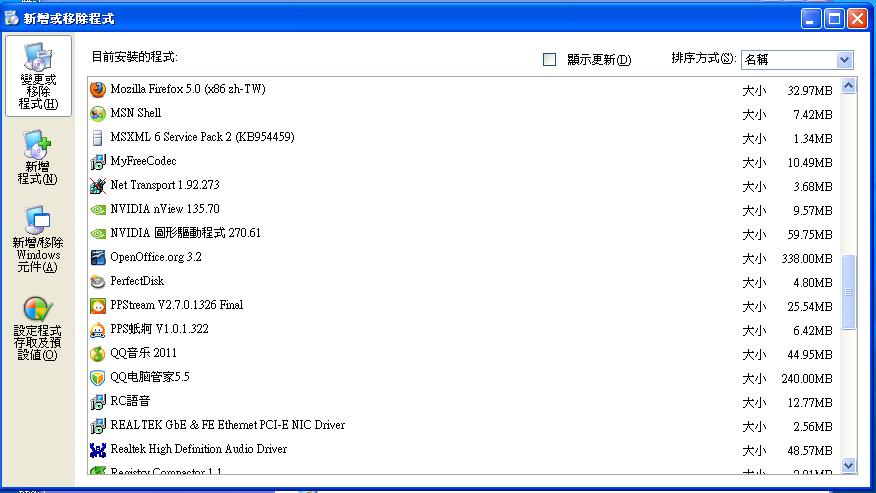
Task: Toggle the 顯示更新 (Show updates) checkbox
Action: (549, 59)
